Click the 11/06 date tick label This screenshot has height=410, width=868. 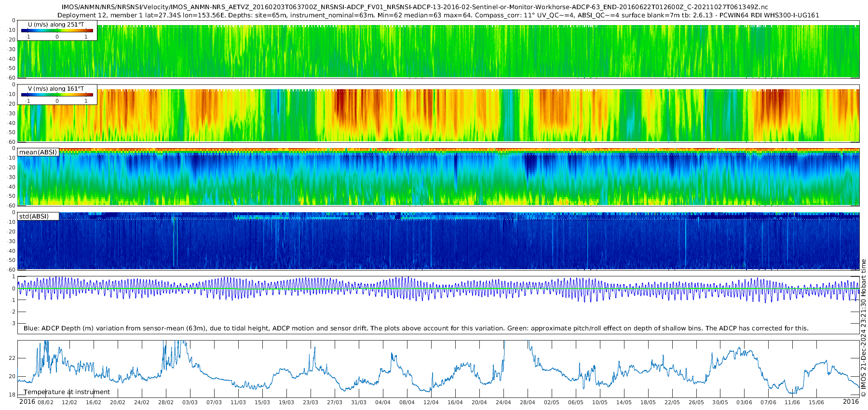792,402
